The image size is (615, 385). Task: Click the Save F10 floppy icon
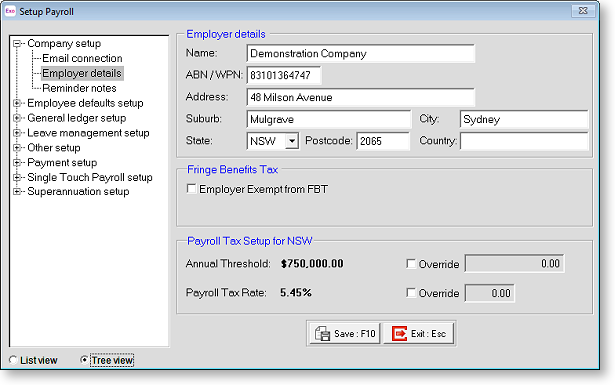pyautogui.click(x=322, y=334)
